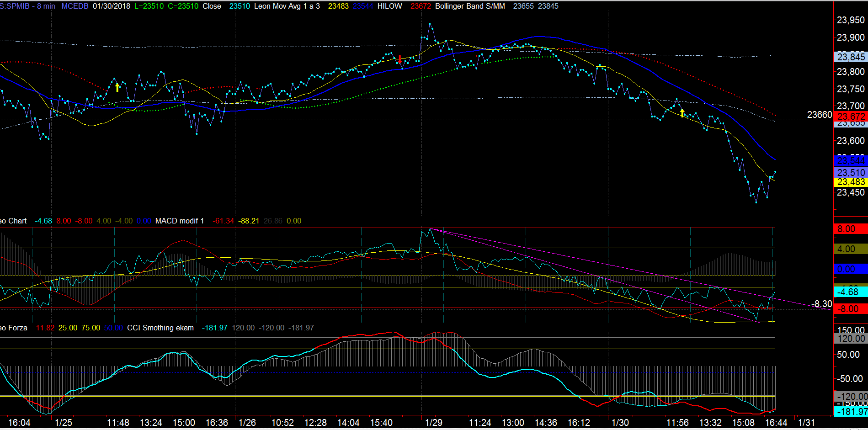
Task: Click the Bollinger Band S/MM label
Action: pos(470,6)
